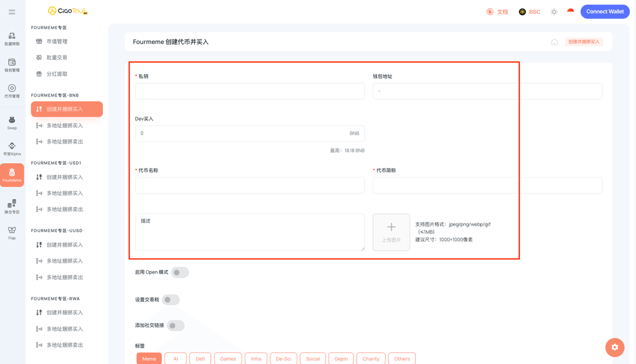Select the BSC network selector
This screenshot has height=364, width=636.
click(x=529, y=12)
